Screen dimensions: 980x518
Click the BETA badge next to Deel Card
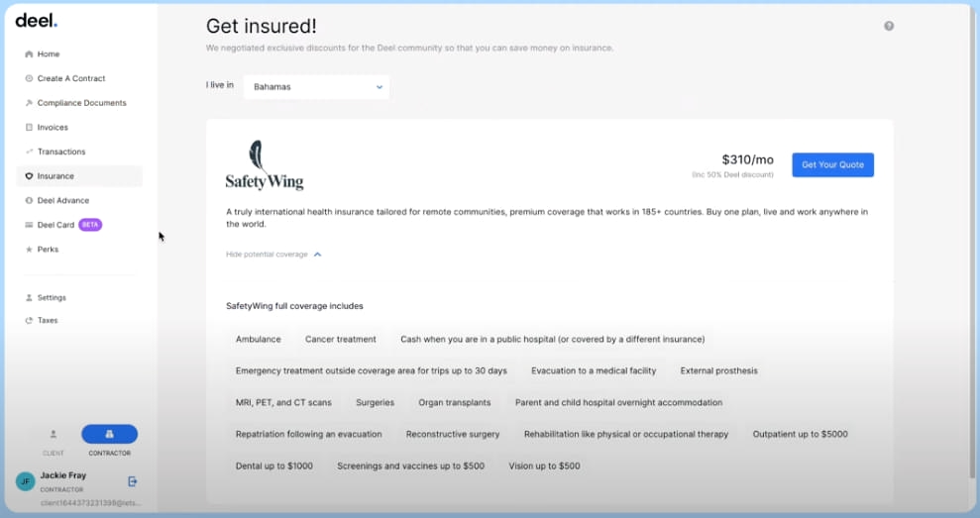click(90, 225)
